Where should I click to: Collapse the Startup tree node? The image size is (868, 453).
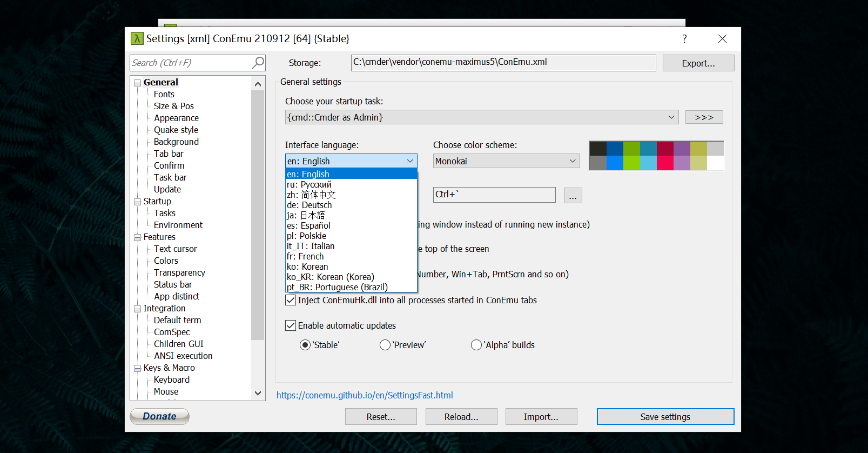pos(138,202)
